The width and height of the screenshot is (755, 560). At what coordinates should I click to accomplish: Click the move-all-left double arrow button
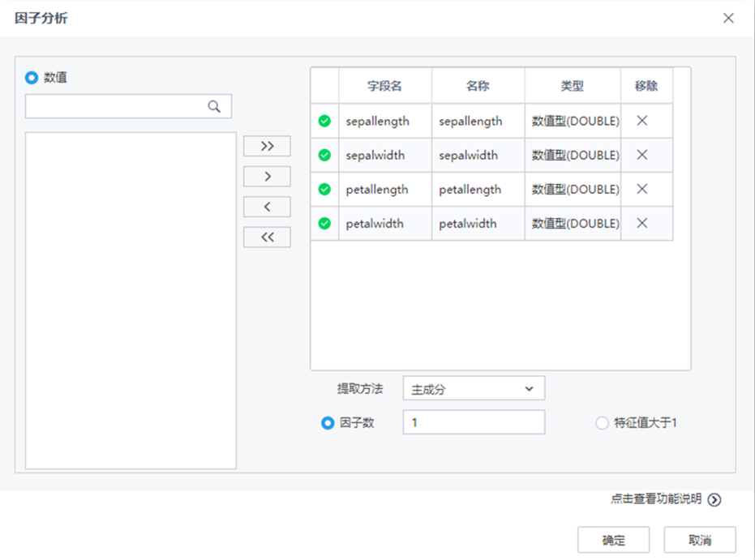click(267, 237)
